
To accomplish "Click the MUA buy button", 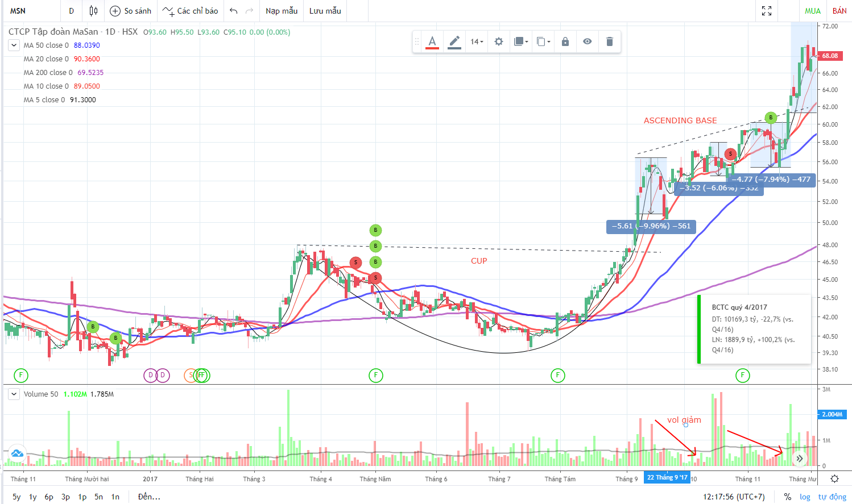I will click(813, 11).
